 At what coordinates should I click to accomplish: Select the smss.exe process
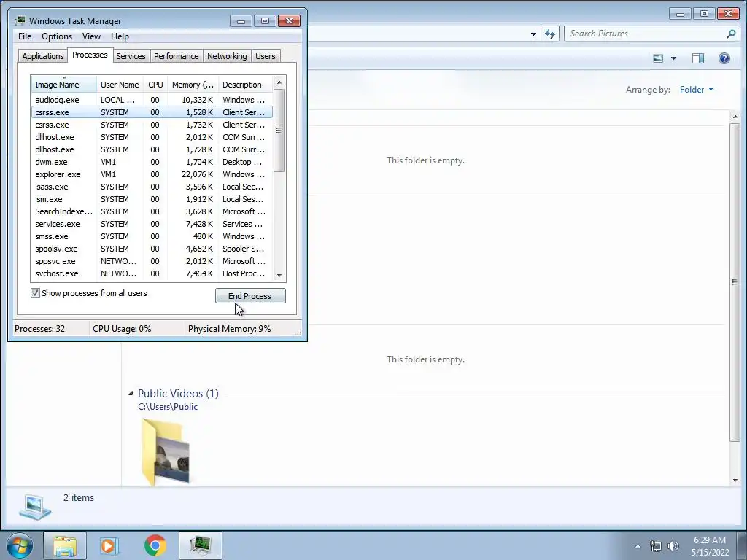pyautogui.click(x=152, y=236)
